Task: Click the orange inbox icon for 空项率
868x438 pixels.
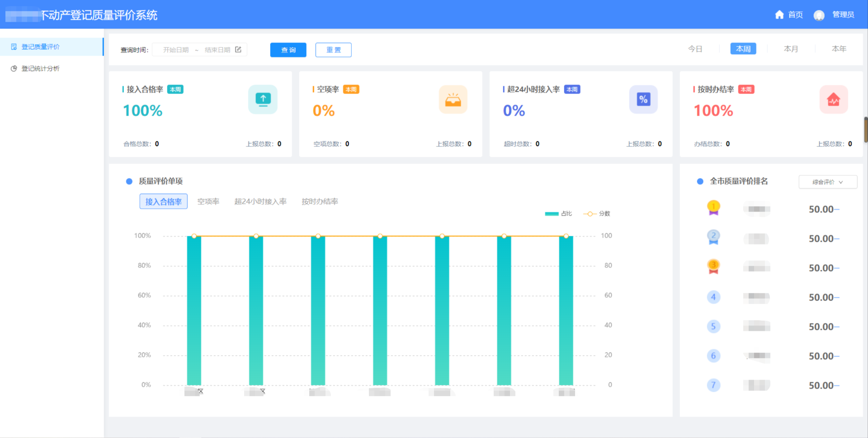Action: 453,99
